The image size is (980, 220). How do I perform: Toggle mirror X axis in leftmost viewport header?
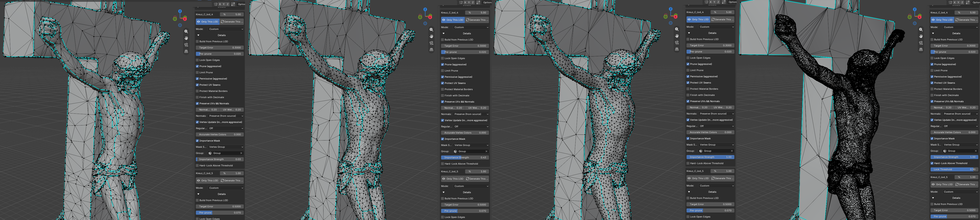coord(220,4)
